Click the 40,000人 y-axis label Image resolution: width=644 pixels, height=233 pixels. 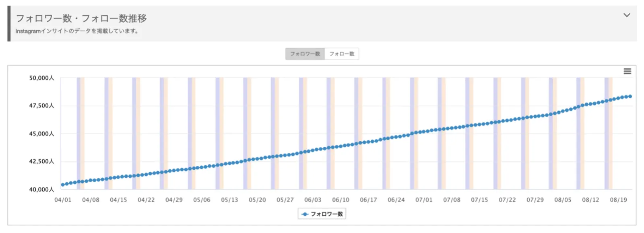(41, 189)
